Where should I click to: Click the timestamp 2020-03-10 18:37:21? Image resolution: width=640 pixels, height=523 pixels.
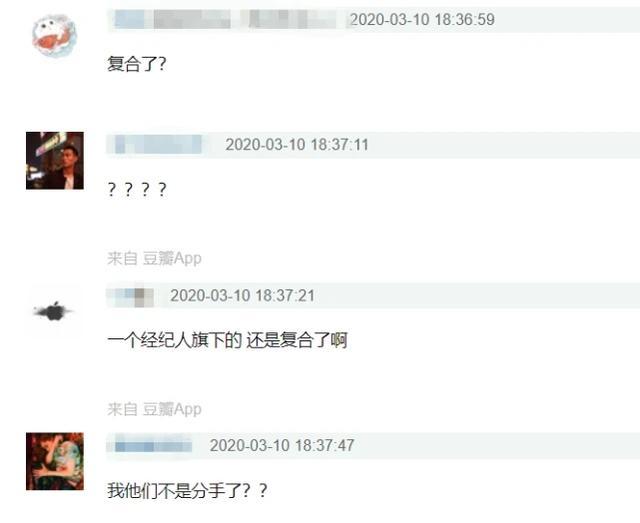coord(242,296)
